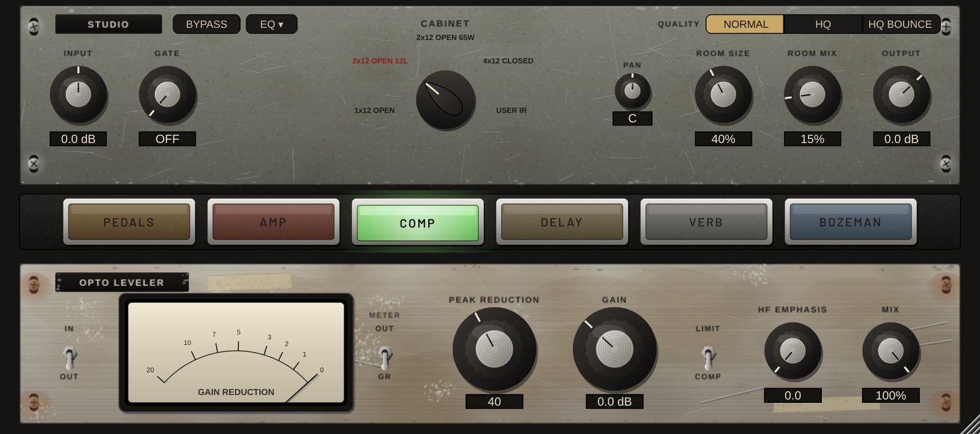Toggle the Bypass button
980x434 pixels.
(206, 24)
